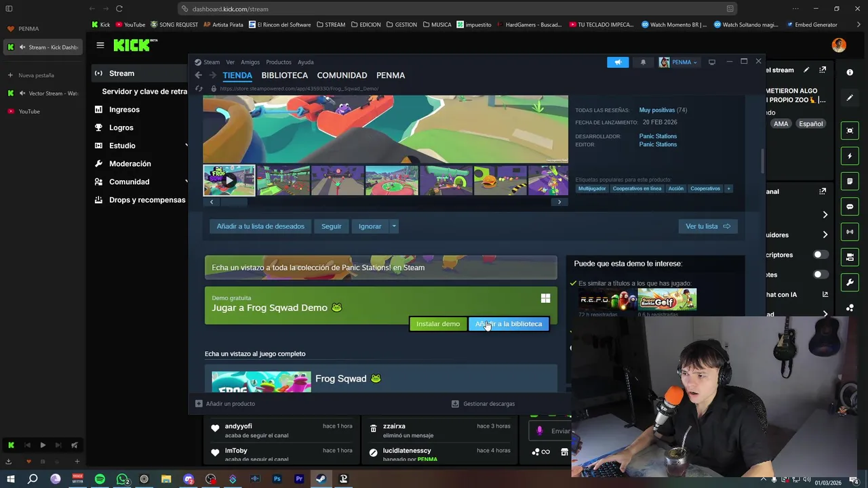
Task: Expand first chevron row in channel panel
Action: [825, 215]
